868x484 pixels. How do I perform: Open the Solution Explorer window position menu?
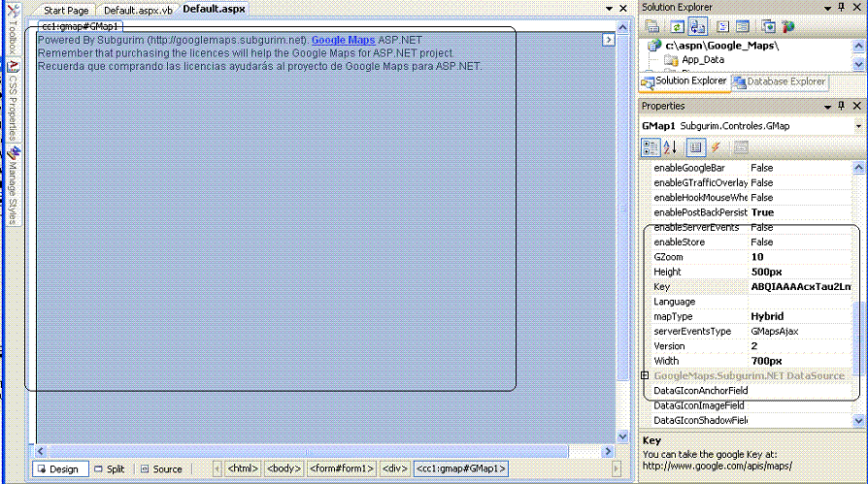tap(827, 8)
